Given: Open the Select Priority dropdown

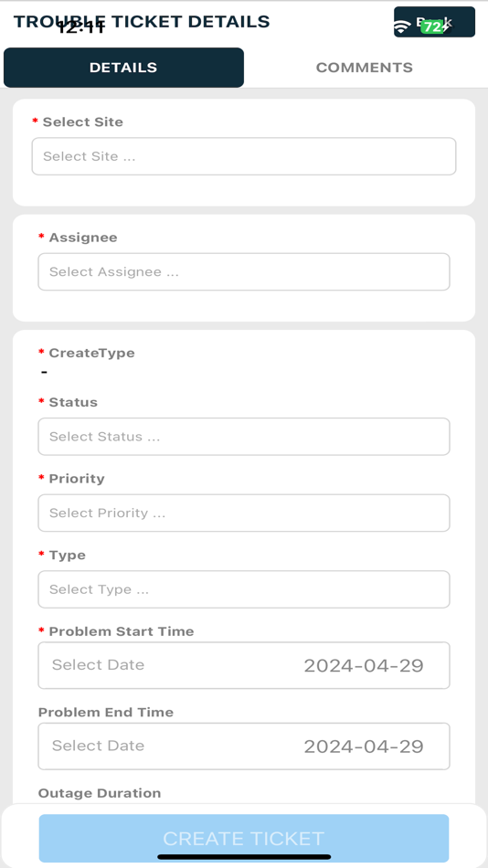Looking at the screenshot, I should point(244,513).
